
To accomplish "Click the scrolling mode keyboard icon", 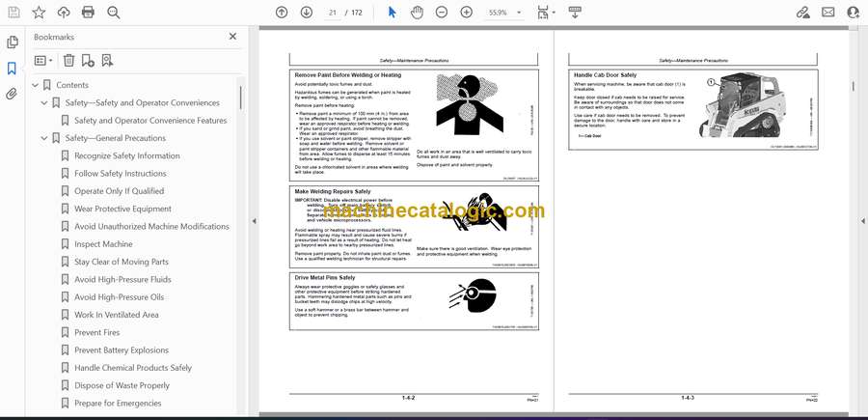I will [x=575, y=13].
